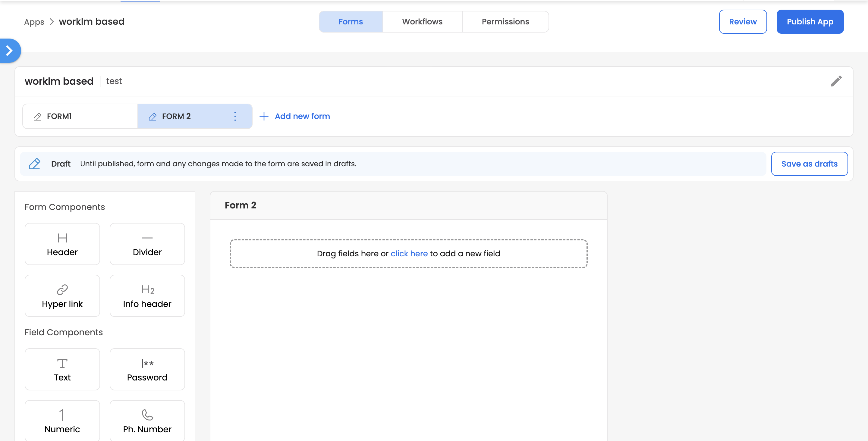Image resolution: width=868 pixels, height=441 pixels.
Task: Switch to the FORM1 tab
Action: [x=80, y=116]
